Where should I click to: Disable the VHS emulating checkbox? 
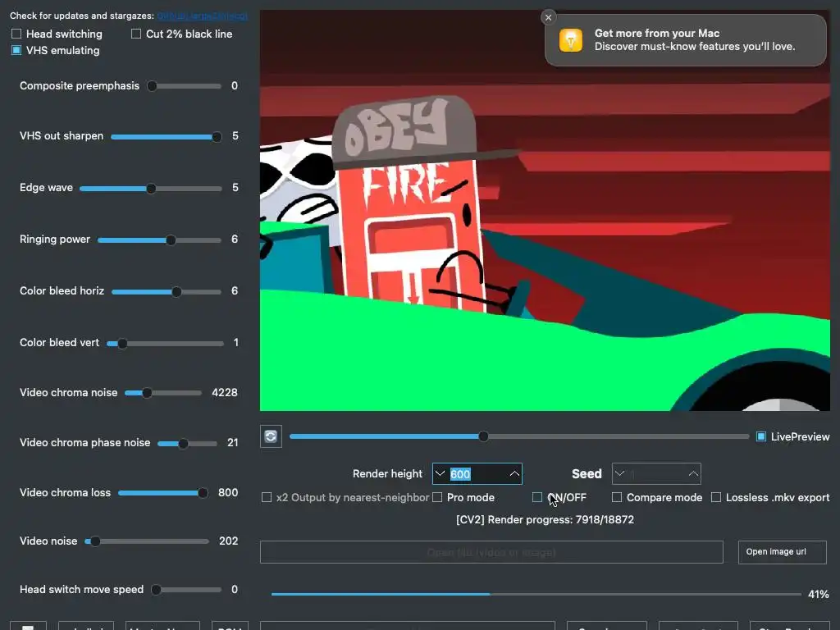click(16, 50)
